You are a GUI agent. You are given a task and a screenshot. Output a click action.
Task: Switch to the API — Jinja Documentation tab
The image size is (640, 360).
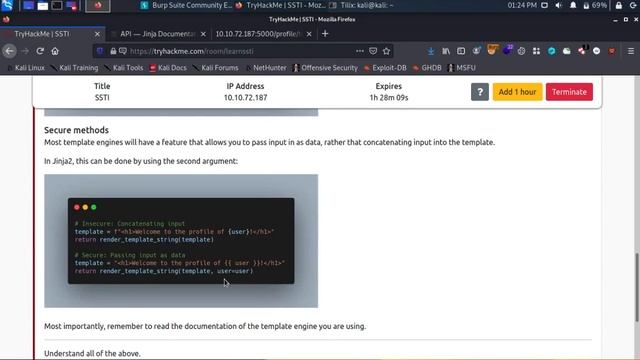click(158, 34)
